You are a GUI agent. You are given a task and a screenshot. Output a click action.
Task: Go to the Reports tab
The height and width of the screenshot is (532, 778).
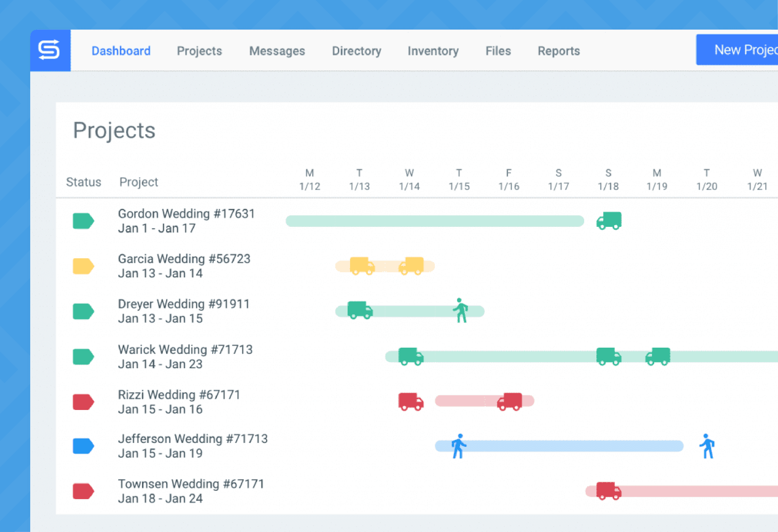559,51
